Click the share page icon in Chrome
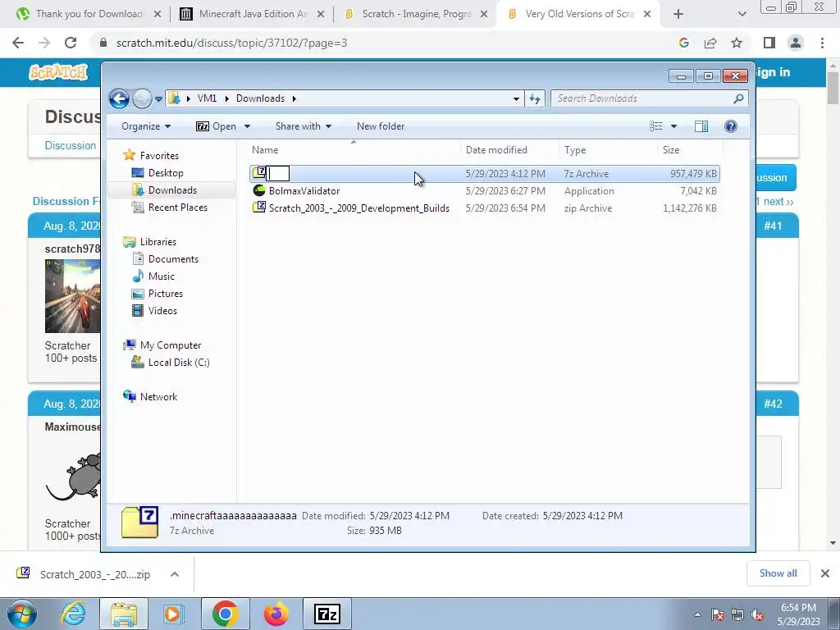 coord(710,43)
